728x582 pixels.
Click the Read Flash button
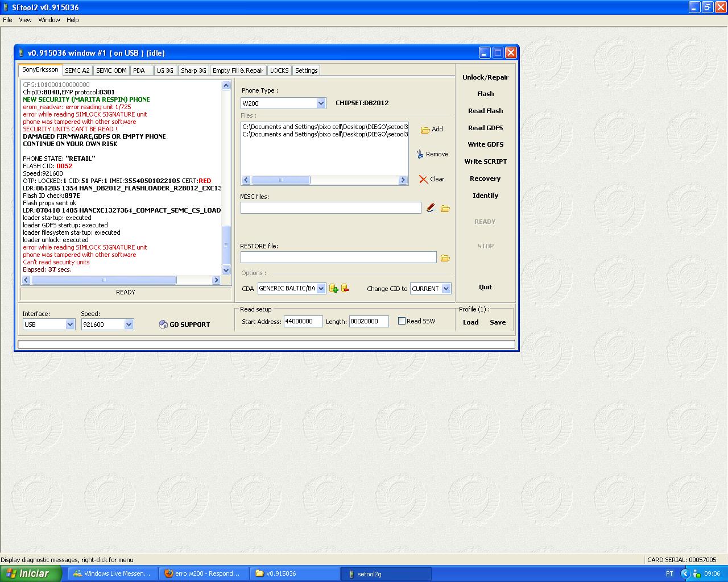coord(485,111)
